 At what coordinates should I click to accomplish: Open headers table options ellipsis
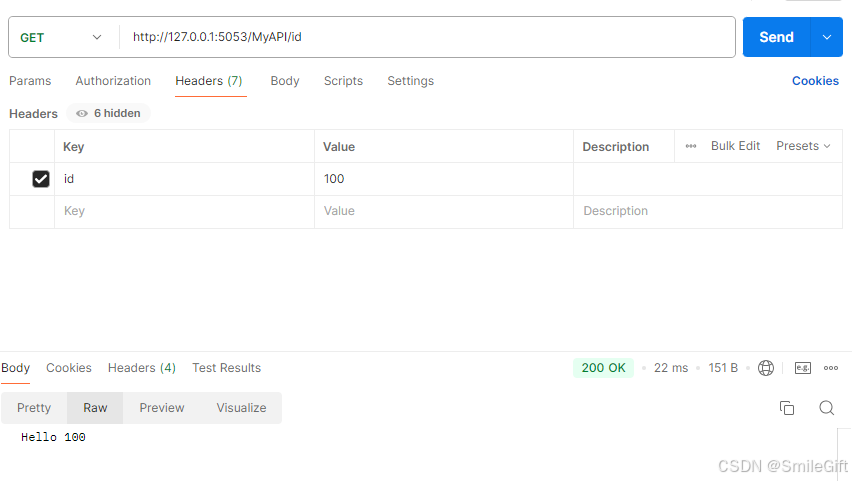click(x=691, y=146)
